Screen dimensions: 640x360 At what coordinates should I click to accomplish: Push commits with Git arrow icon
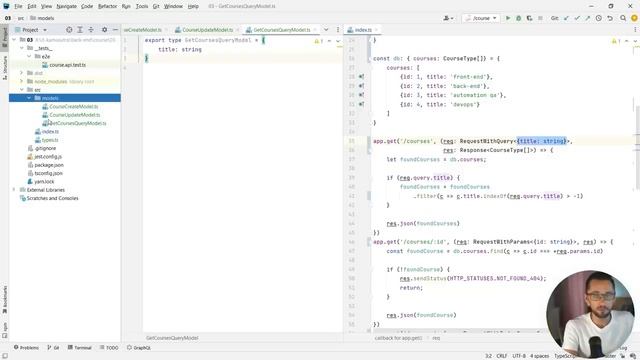(x=587, y=18)
